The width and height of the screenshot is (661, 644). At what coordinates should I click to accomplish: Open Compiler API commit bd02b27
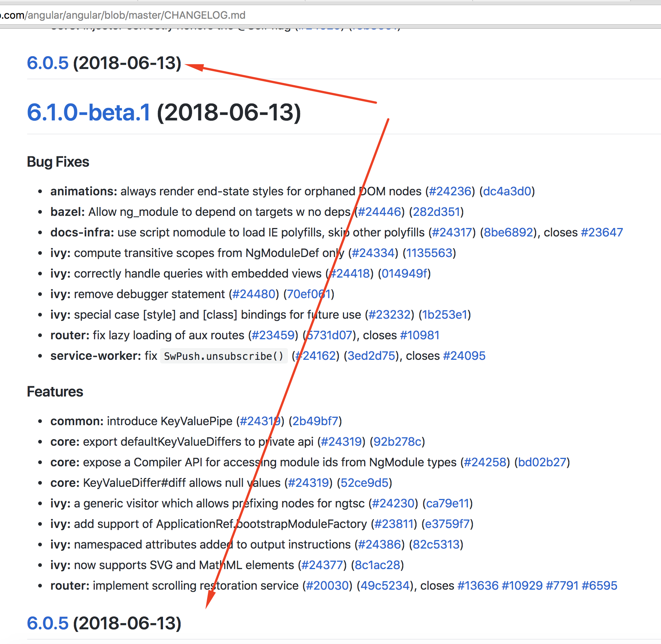tap(542, 462)
